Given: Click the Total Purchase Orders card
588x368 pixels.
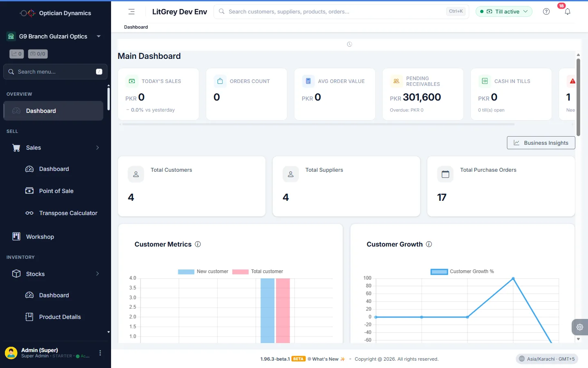Looking at the screenshot, I should coord(501,186).
